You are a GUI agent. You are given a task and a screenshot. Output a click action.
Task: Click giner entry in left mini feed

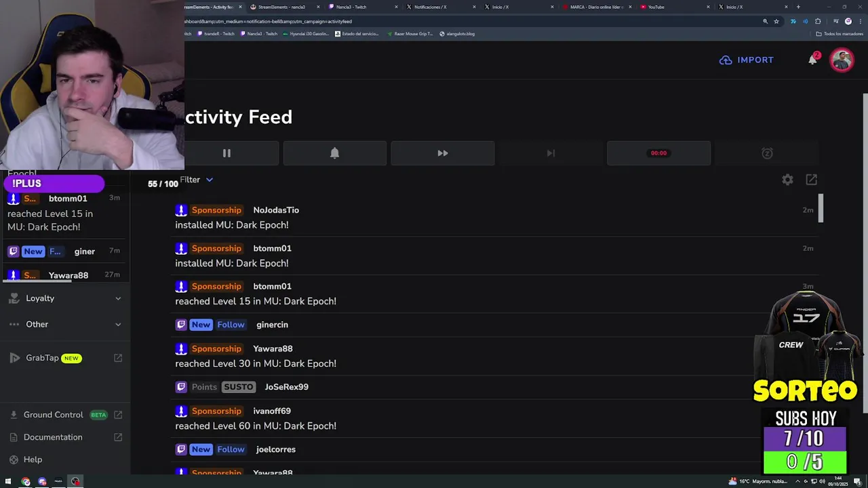tap(64, 251)
